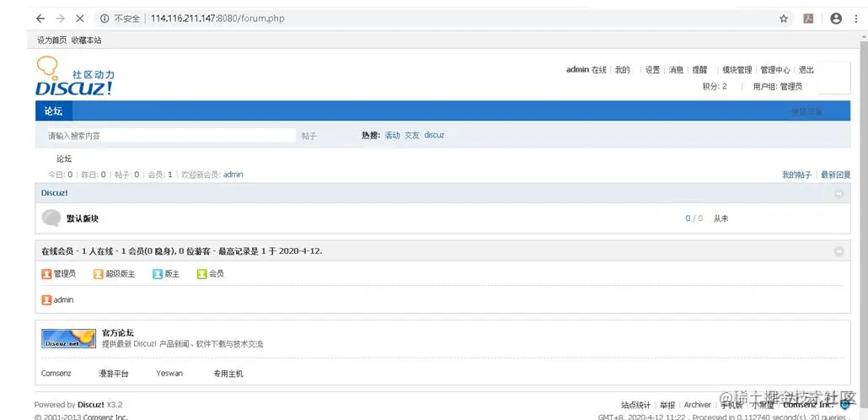
Task: Open the browser profile avatar icon
Action: click(x=836, y=19)
